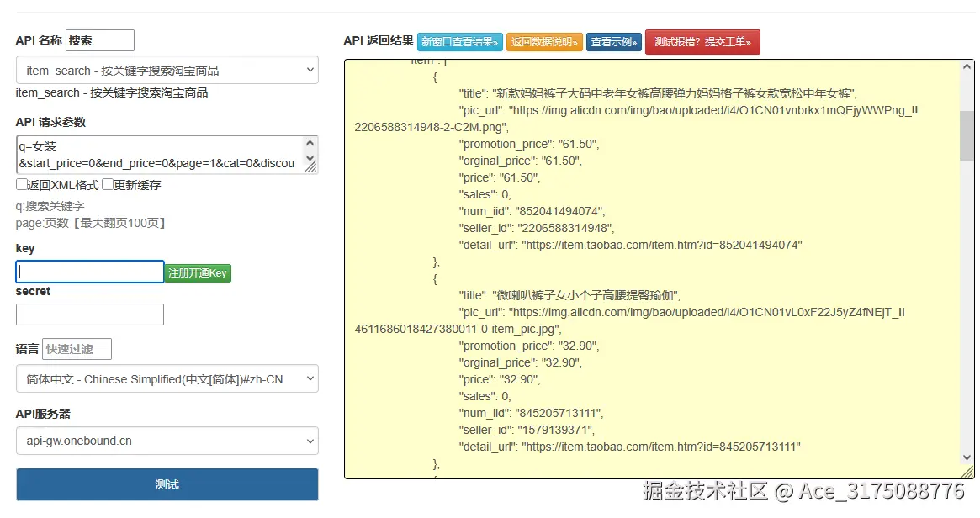Click the promotion_price "61.50" line

pos(529,145)
